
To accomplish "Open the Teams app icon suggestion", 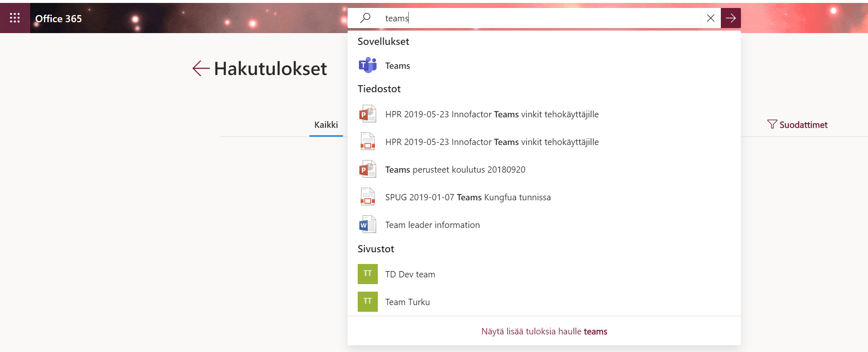I will [368, 65].
